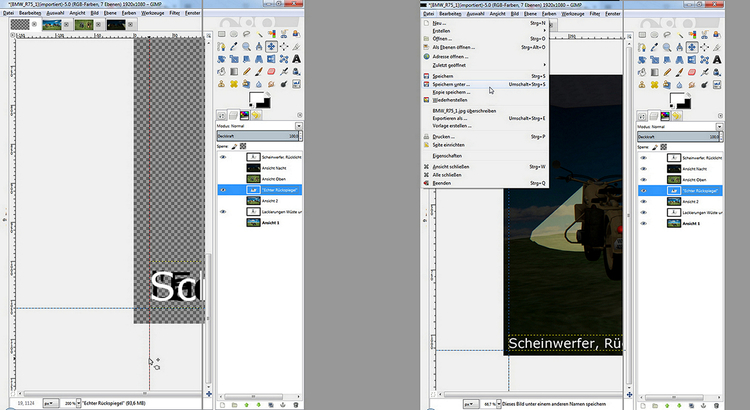Select Paintbrush tool in left GIMP window

tap(259, 71)
